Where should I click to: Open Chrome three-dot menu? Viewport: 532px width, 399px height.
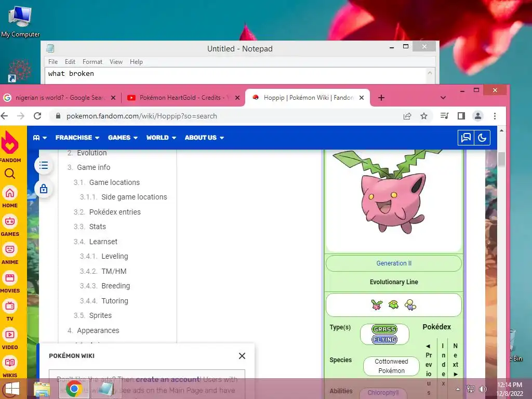tap(495, 116)
